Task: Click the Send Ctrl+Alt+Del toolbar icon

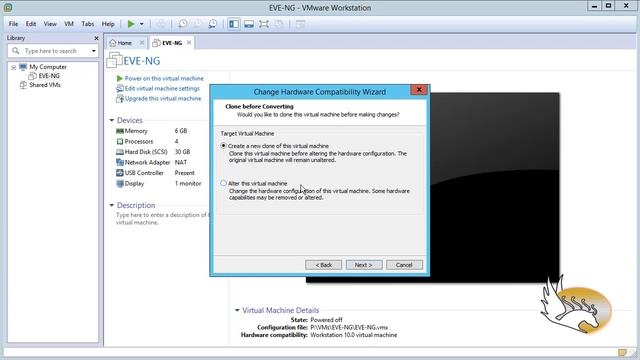Action: pos(161,24)
